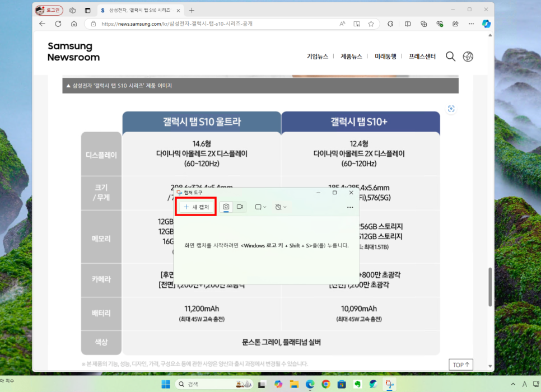Maximize the 캡처 도구 window
The width and height of the screenshot is (541, 392).
click(334, 193)
